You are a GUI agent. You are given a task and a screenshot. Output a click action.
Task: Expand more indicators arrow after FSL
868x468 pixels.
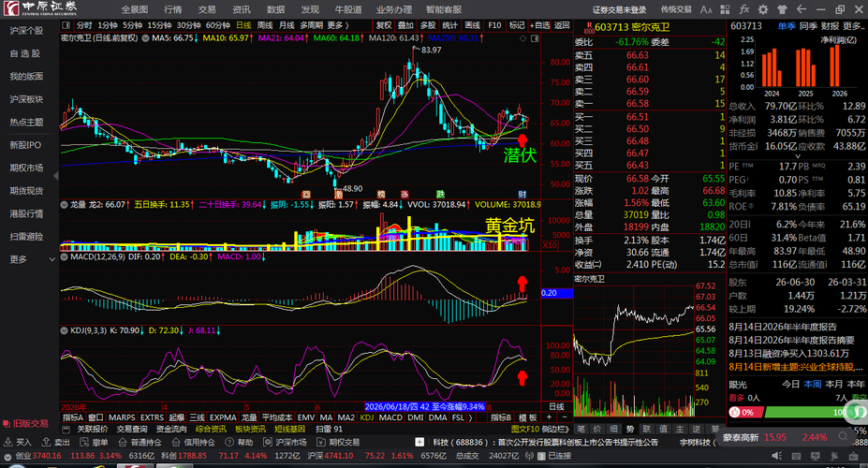471,417
